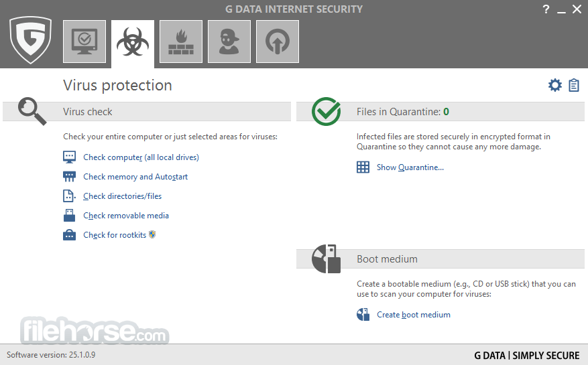Open the Parental controls tab icon

tap(229, 42)
